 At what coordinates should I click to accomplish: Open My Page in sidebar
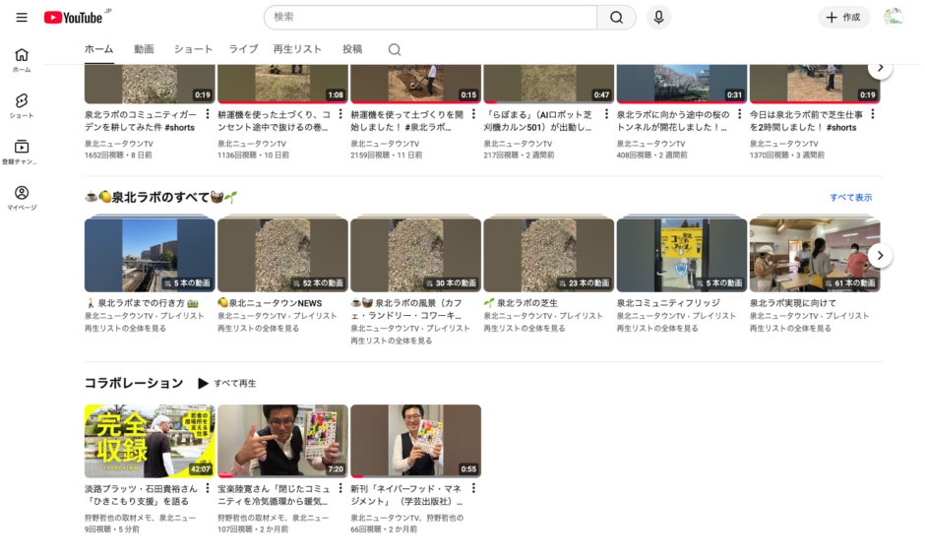pos(22,197)
